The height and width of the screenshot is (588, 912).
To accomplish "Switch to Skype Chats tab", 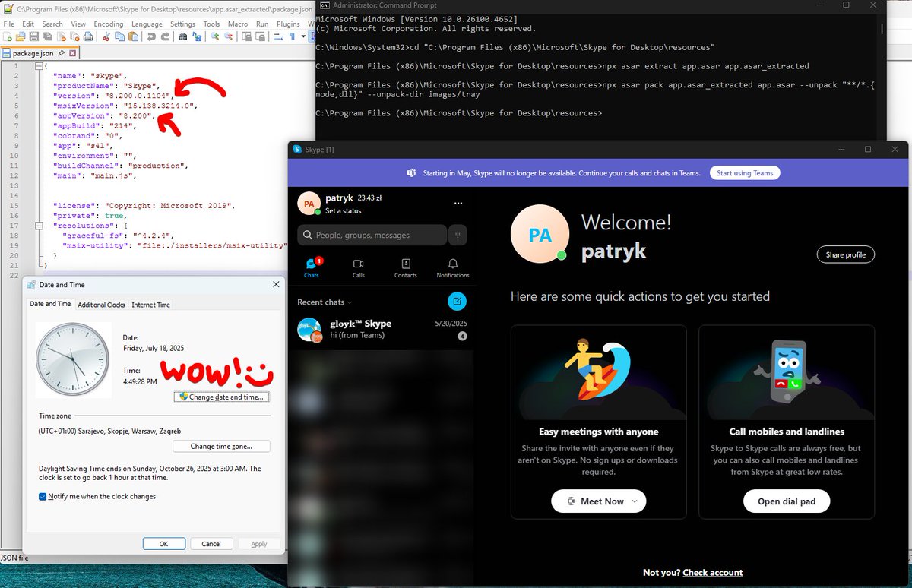I will (x=312, y=267).
